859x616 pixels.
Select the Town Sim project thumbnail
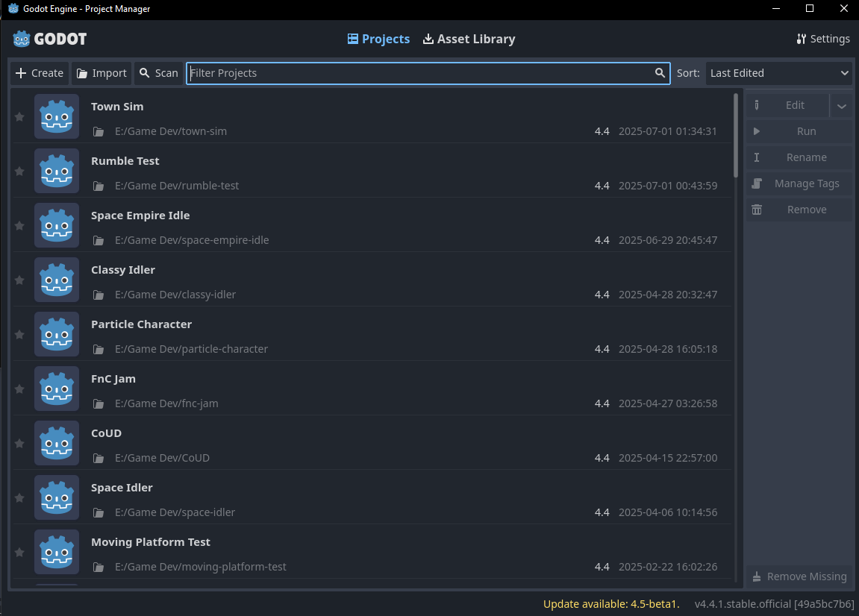(x=57, y=116)
